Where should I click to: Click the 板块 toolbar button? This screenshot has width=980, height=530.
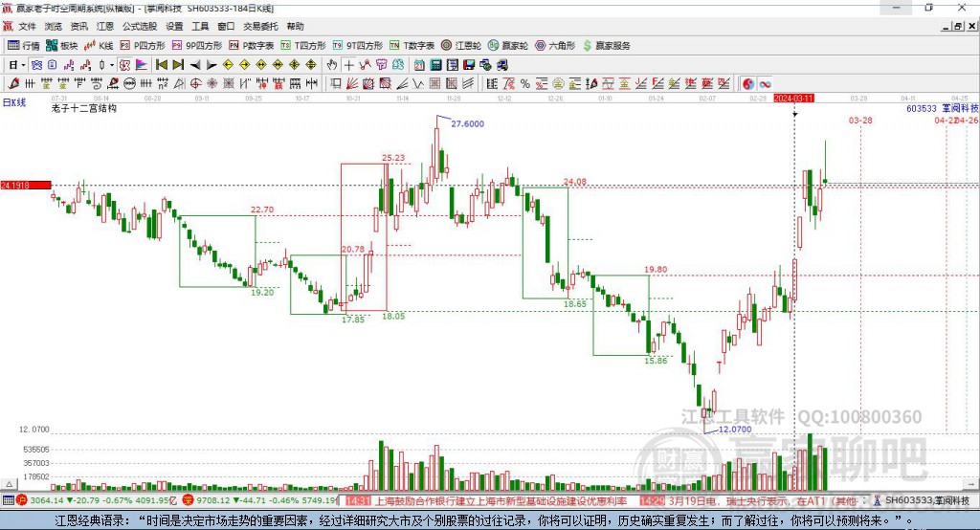(x=62, y=46)
